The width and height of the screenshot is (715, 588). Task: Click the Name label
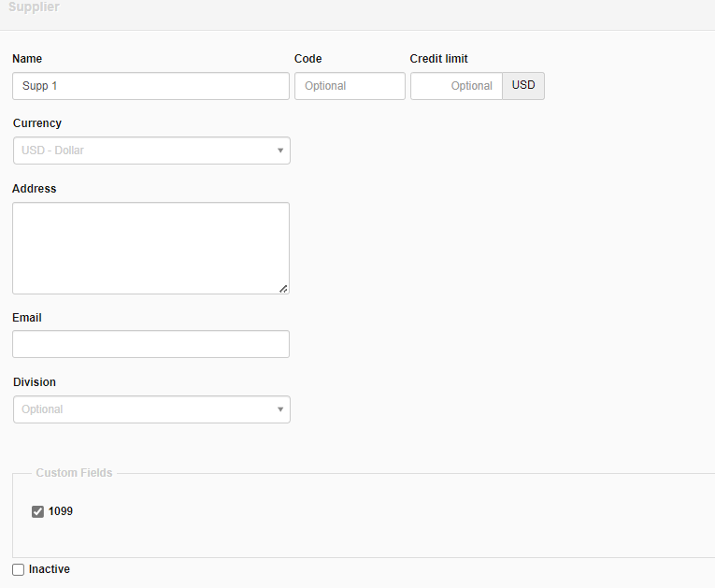pos(27,59)
